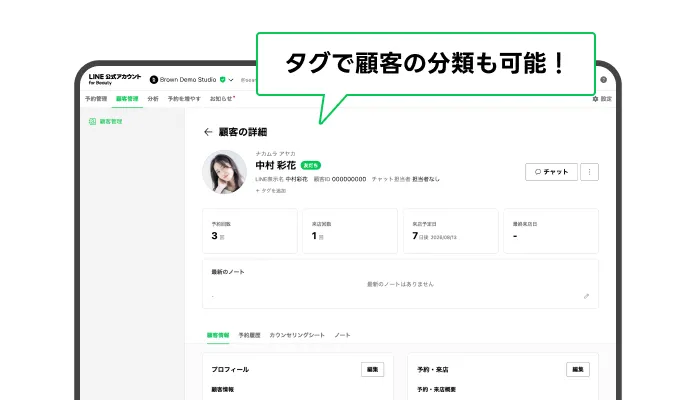Click the 予約回数 3回 stat card
This screenshot has height=400, width=696.
[x=250, y=231]
